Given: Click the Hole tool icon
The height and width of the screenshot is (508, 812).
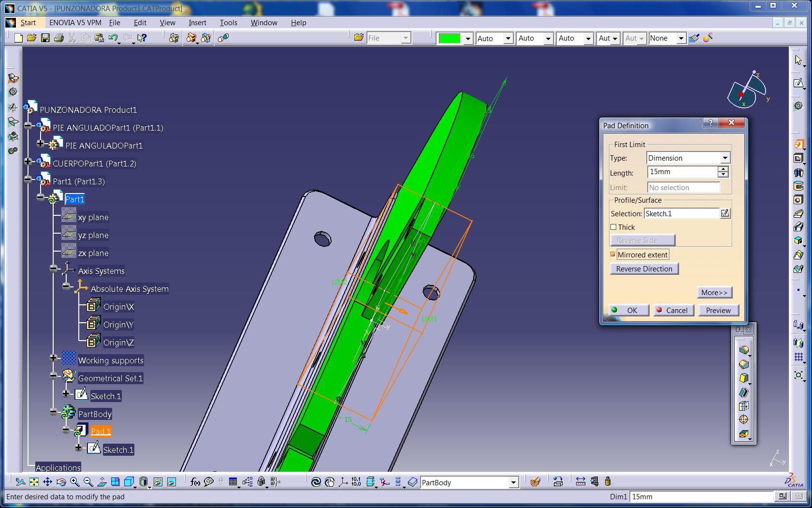Looking at the screenshot, I should click(x=798, y=200).
